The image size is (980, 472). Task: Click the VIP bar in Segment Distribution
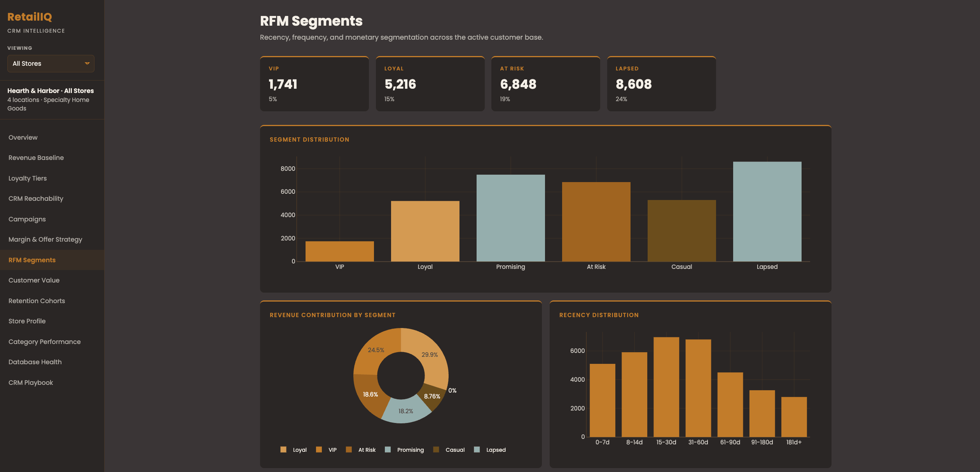click(340, 251)
